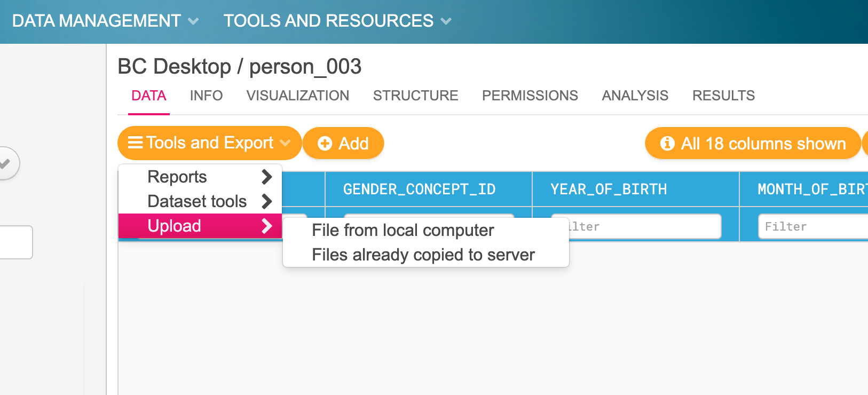Open the VISUALIZATION tab
Image resolution: width=868 pixels, height=395 pixels.
pos(297,96)
